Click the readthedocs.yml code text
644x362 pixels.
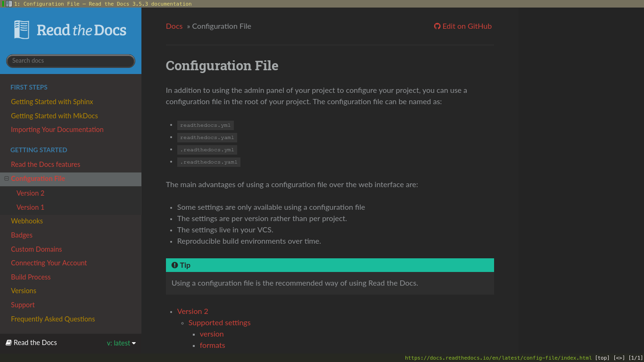(206, 125)
